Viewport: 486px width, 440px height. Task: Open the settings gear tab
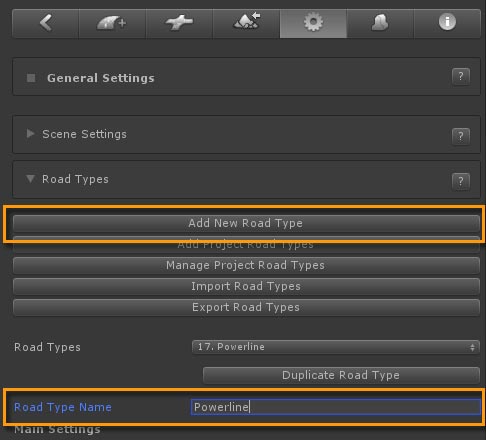(x=313, y=23)
